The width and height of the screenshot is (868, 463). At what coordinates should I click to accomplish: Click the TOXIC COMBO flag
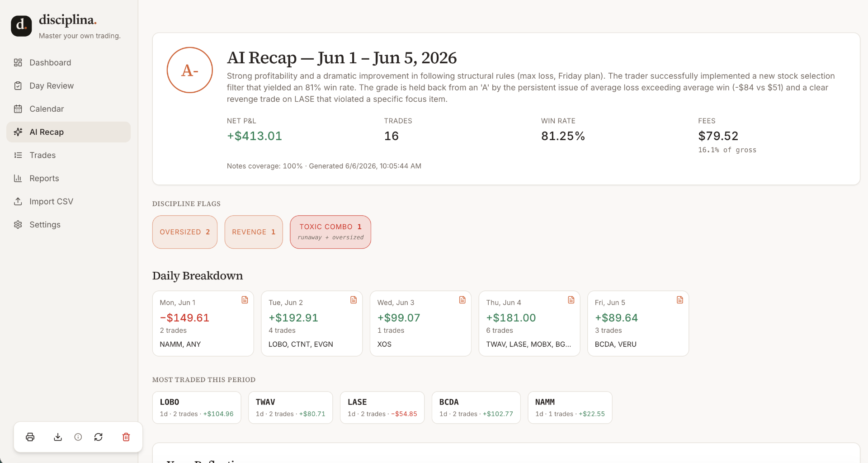click(330, 232)
